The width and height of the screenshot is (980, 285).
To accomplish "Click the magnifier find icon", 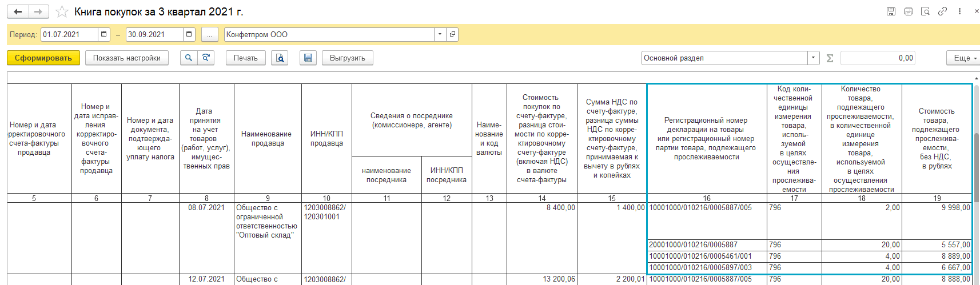I will coord(189,58).
